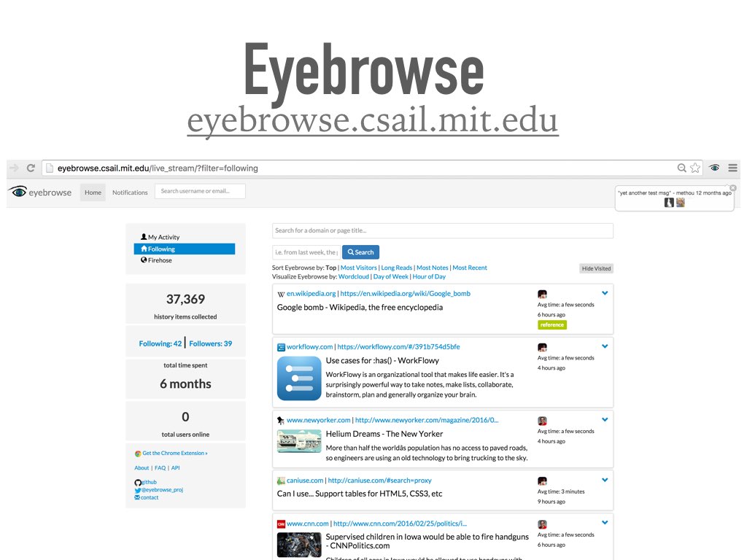This screenshot has width=747, height=560.
Task: Click the Twitter bird icon
Action: [x=138, y=490]
